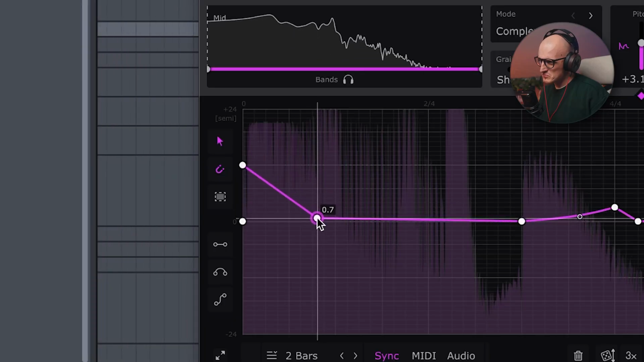Select the pointer arrow tool

pos(220,141)
